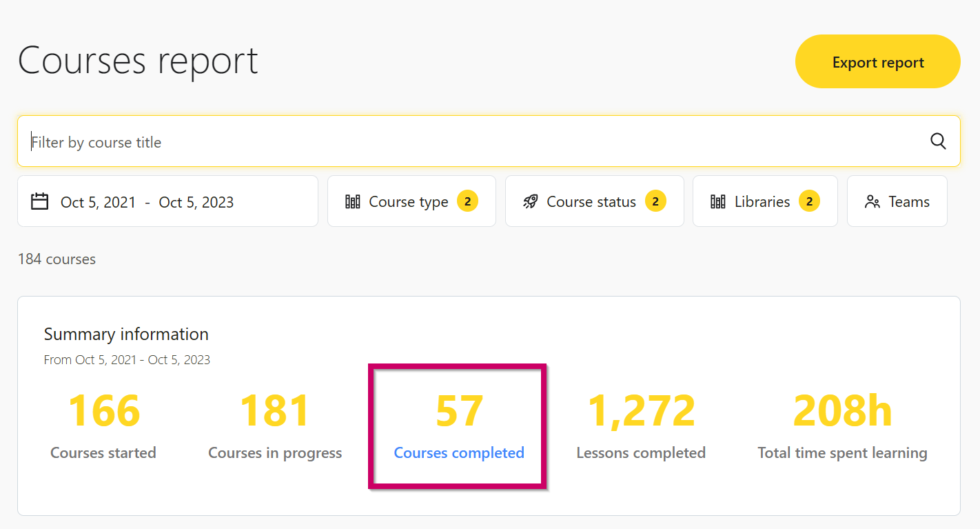980x529 pixels.
Task: Click the Teams people icon
Action: pyautogui.click(x=872, y=202)
